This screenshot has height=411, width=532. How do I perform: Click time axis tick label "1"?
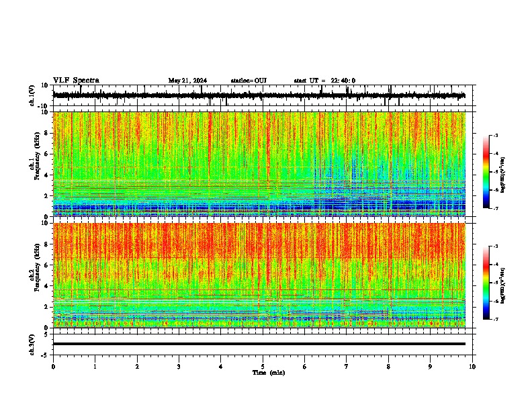pyautogui.click(x=95, y=367)
